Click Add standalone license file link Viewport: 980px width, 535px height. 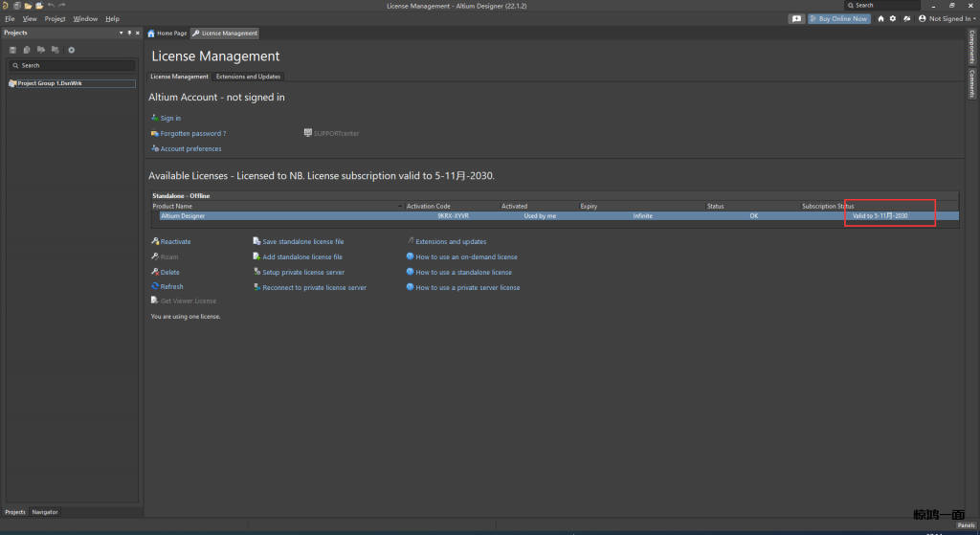tap(302, 256)
